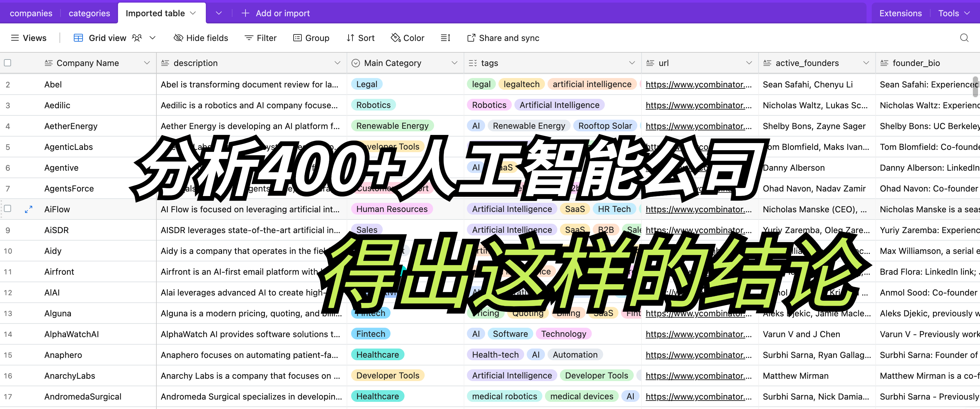Viewport: 980px width, 409px height.
Task: Click active_founders field type icon
Action: [767, 63]
